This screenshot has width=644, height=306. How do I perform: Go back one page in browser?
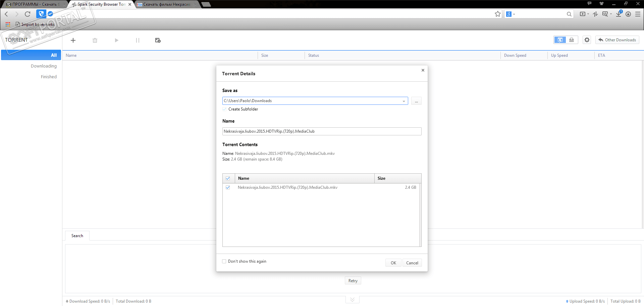tap(6, 14)
